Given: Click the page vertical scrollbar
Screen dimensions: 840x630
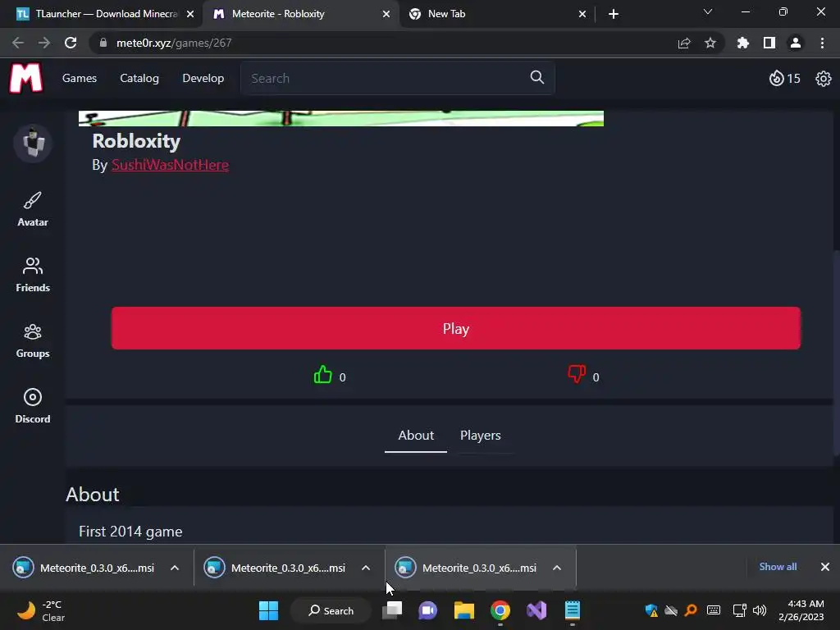Looking at the screenshot, I should tap(836, 354).
